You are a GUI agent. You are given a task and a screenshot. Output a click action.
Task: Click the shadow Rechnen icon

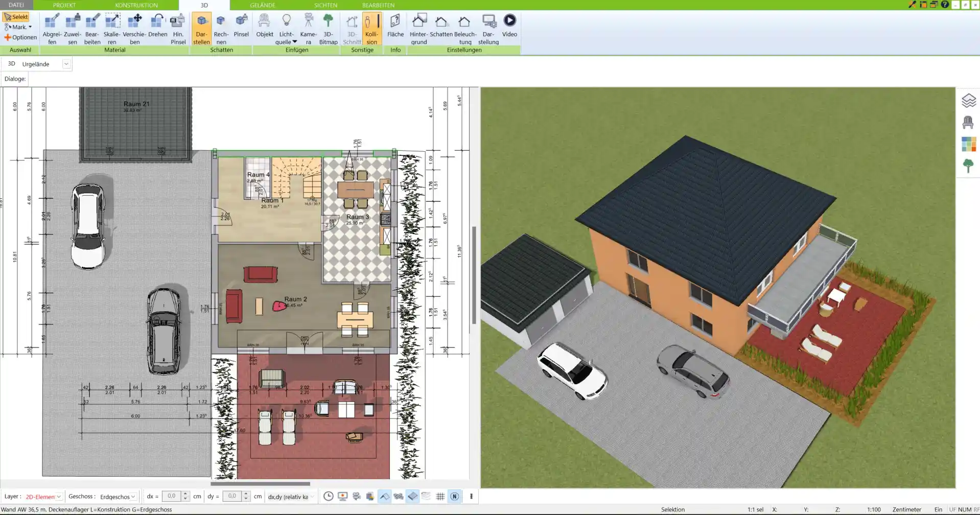coord(221,29)
